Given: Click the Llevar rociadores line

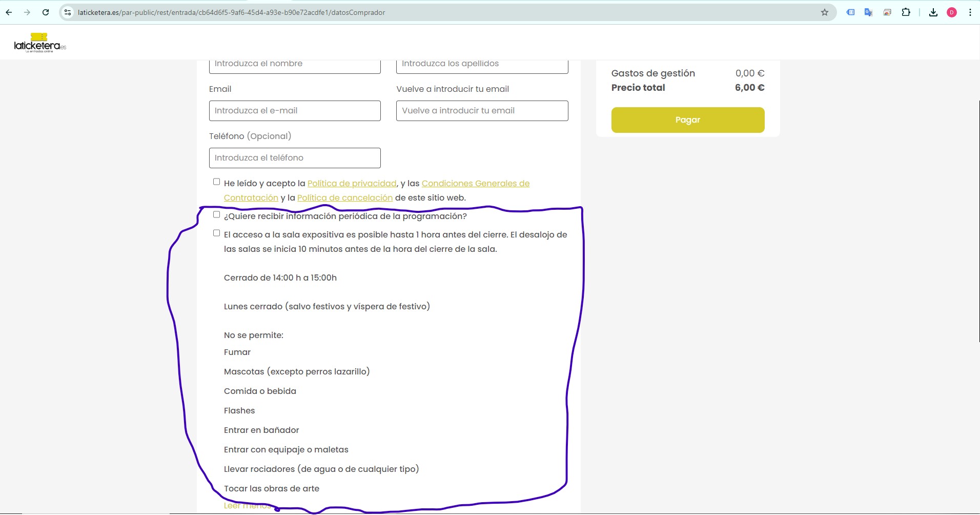Looking at the screenshot, I should [x=321, y=469].
